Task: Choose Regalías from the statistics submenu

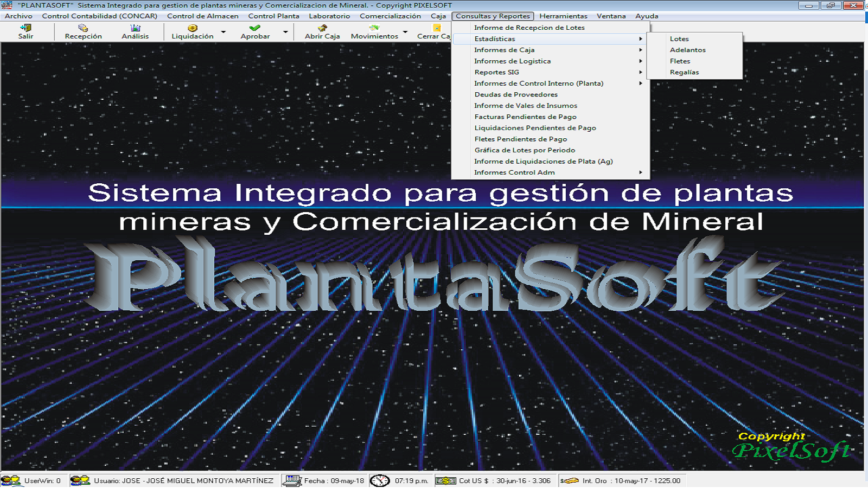Action: click(684, 72)
